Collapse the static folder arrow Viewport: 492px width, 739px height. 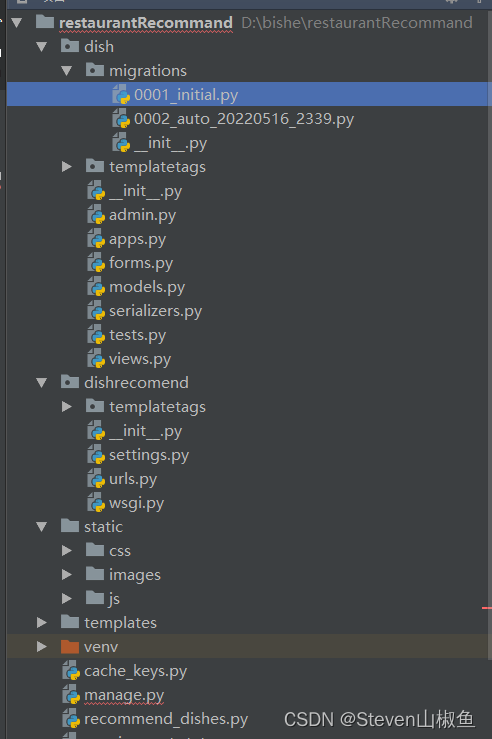click(x=42, y=526)
